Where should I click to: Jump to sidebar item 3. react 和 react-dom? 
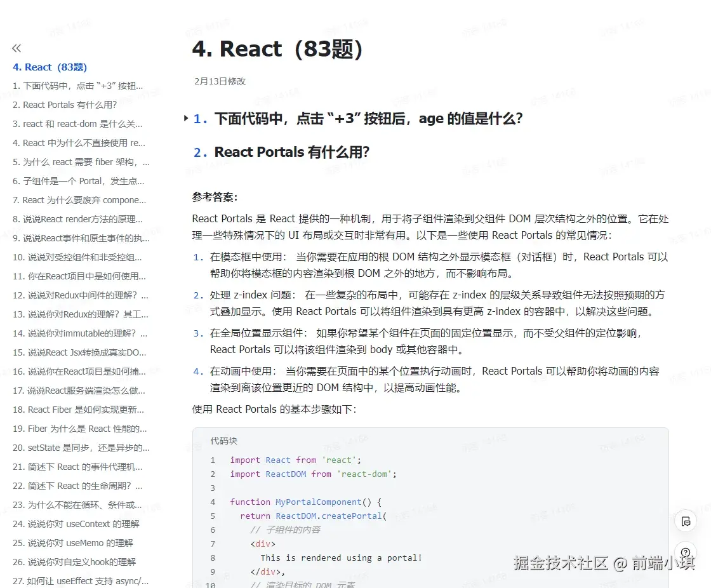pyautogui.click(x=77, y=124)
